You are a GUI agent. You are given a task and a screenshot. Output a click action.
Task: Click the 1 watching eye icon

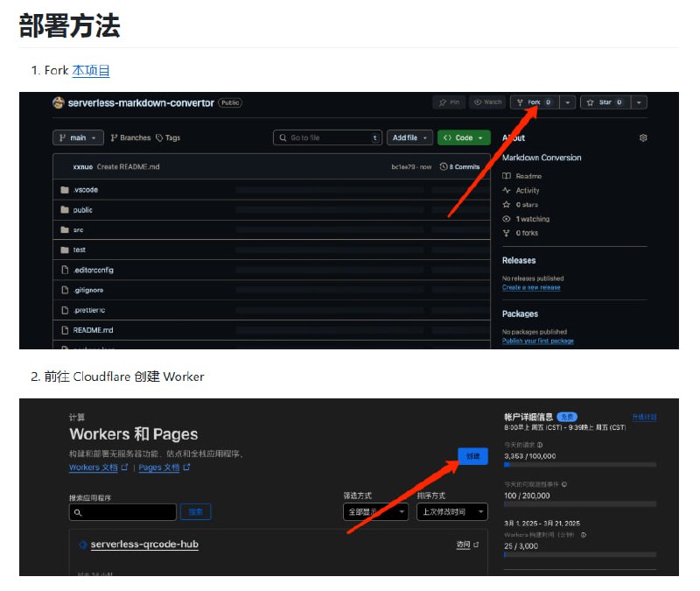(507, 219)
